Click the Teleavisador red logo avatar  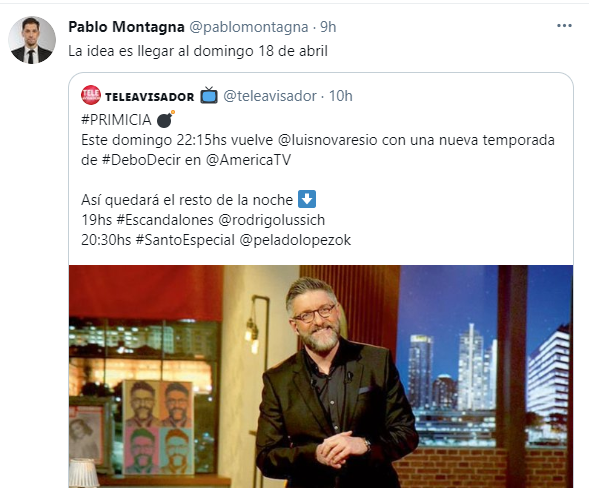(91, 95)
